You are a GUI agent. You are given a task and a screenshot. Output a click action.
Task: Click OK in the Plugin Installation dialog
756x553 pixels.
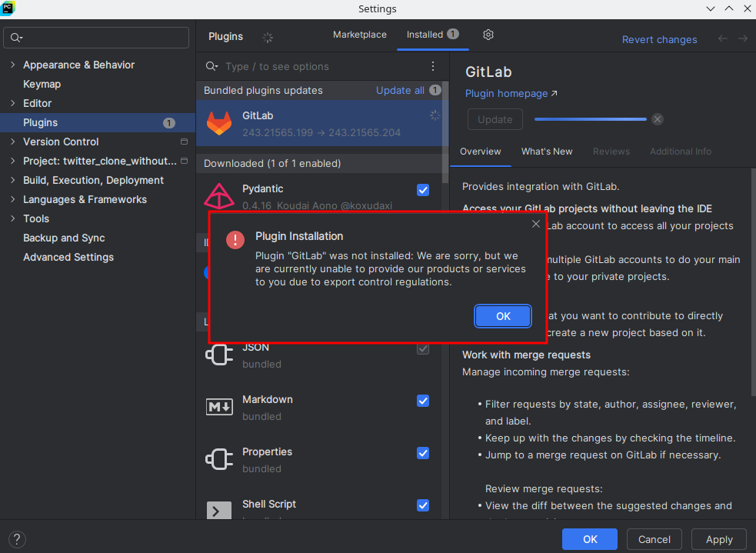pos(503,316)
